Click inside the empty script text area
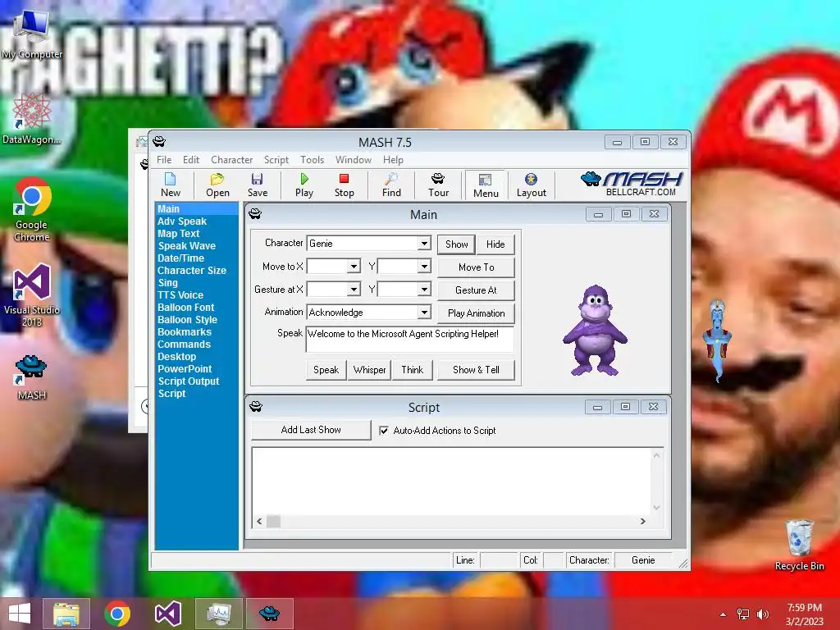 point(451,481)
